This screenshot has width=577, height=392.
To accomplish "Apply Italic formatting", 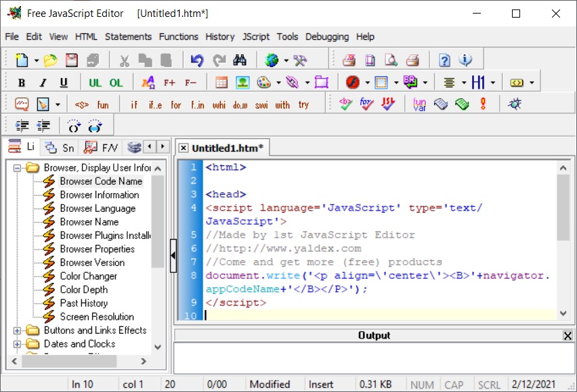I will point(43,83).
